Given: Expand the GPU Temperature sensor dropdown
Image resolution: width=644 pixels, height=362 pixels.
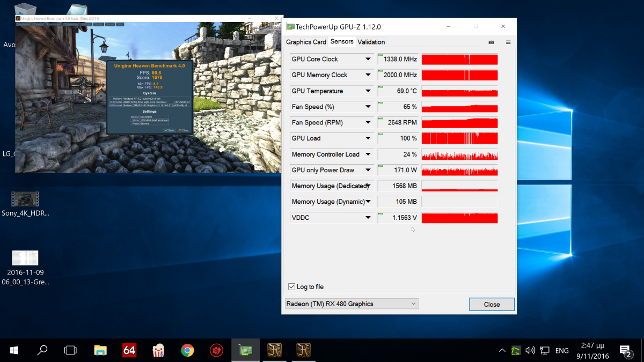Looking at the screenshot, I should (368, 91).
